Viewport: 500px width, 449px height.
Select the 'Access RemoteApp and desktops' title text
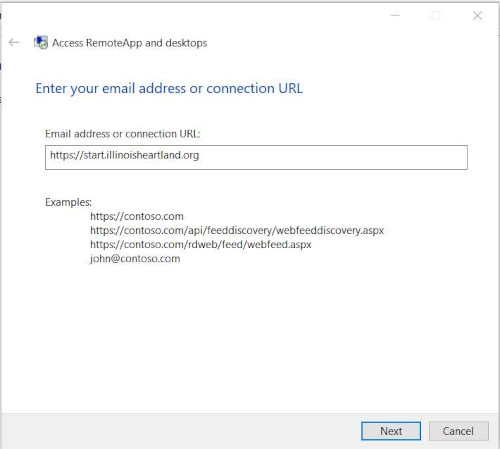[130, 43]
